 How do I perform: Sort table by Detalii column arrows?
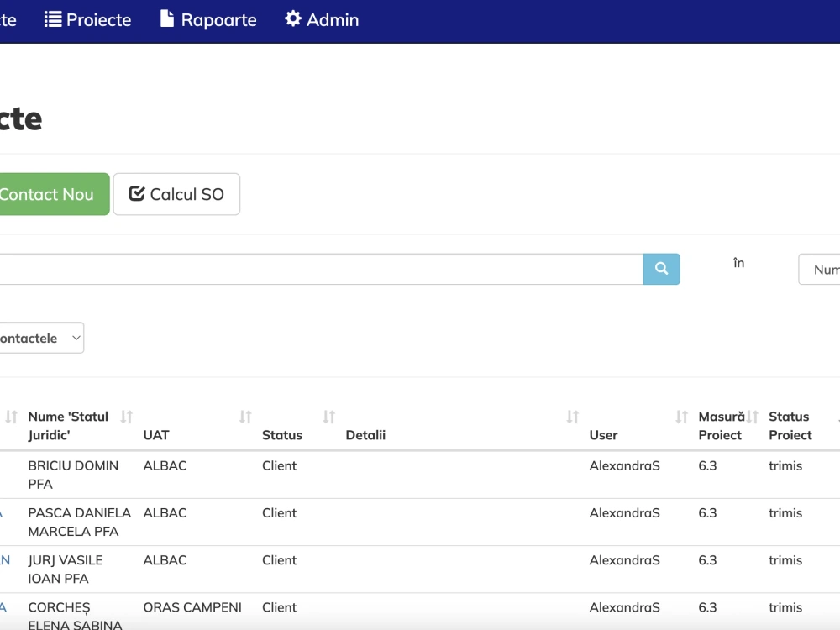pos(573,417)
